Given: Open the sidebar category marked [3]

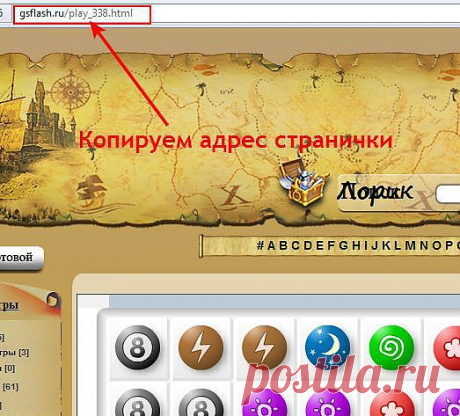Looking at the screenshot, I should tap(14, 353).
